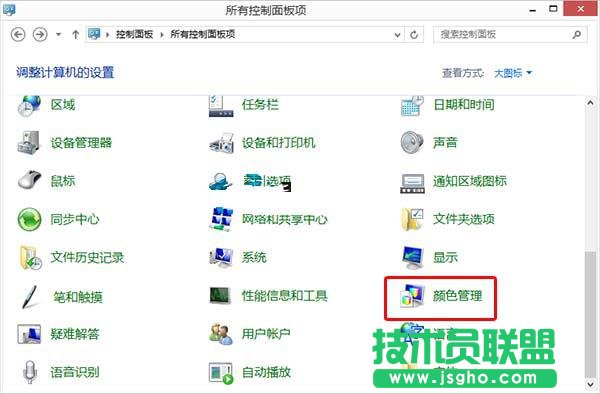Viewport: 600px width, 394px height.
Task: Click the window title bar system icon
Action: tap(8, 10)
